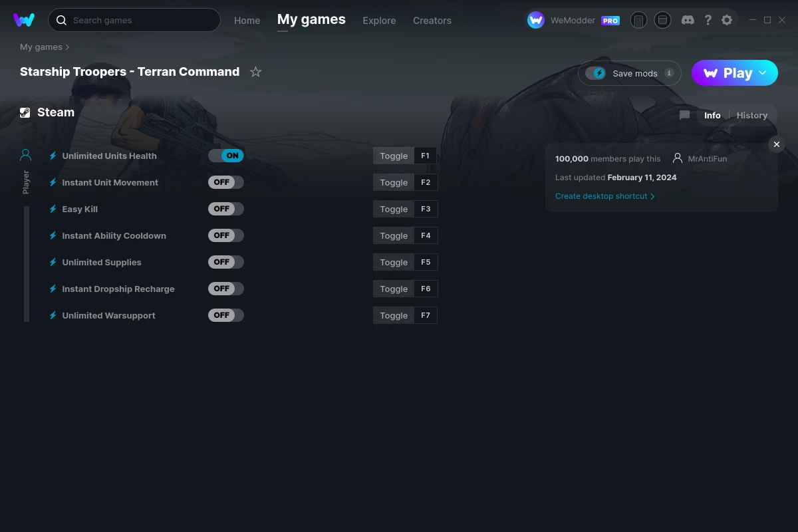Enable Unlimited Supplies switch
The width and height of the screenshot is (798, 532).
click(226, 262)
